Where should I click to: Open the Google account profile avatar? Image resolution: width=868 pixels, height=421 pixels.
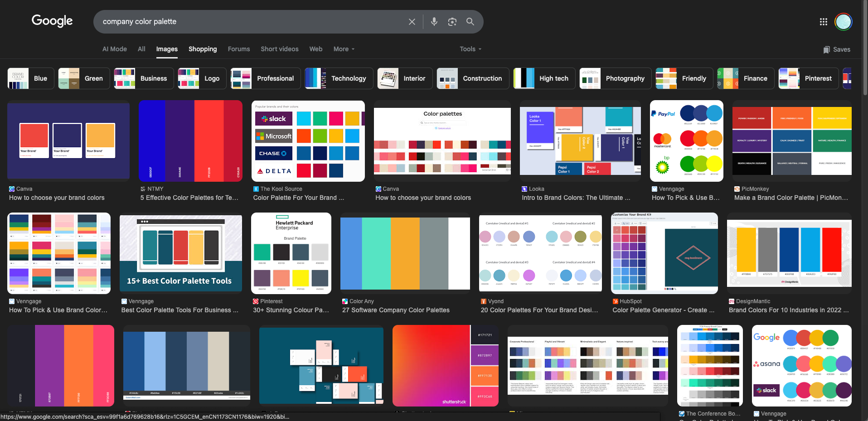(843, 22)
